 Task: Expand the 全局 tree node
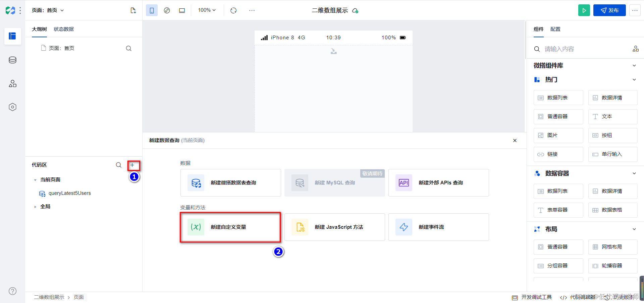pos(35,207)
